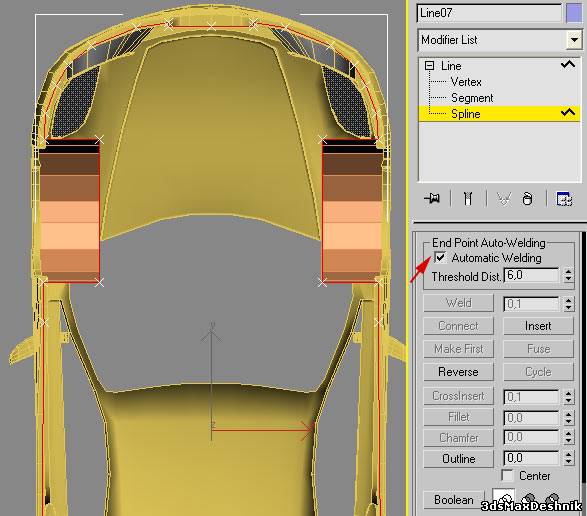Click the Make Unique icon
The image size is (587, 516).
point(504,199)
